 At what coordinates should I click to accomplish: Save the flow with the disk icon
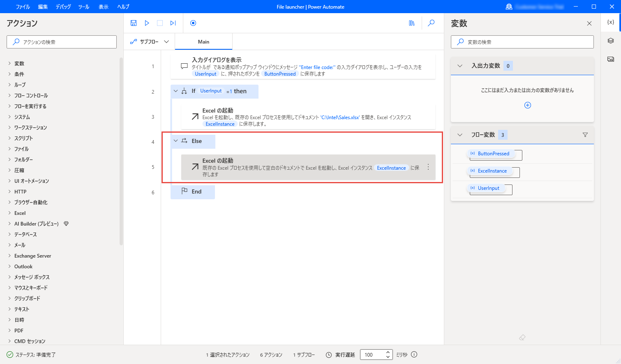[x=134, y=23]
